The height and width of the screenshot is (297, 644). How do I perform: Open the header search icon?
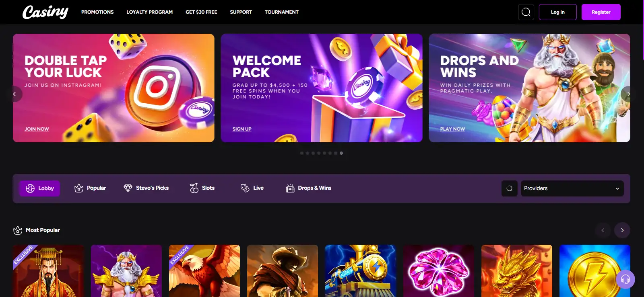pyautogui.click(x=526, y=12)
